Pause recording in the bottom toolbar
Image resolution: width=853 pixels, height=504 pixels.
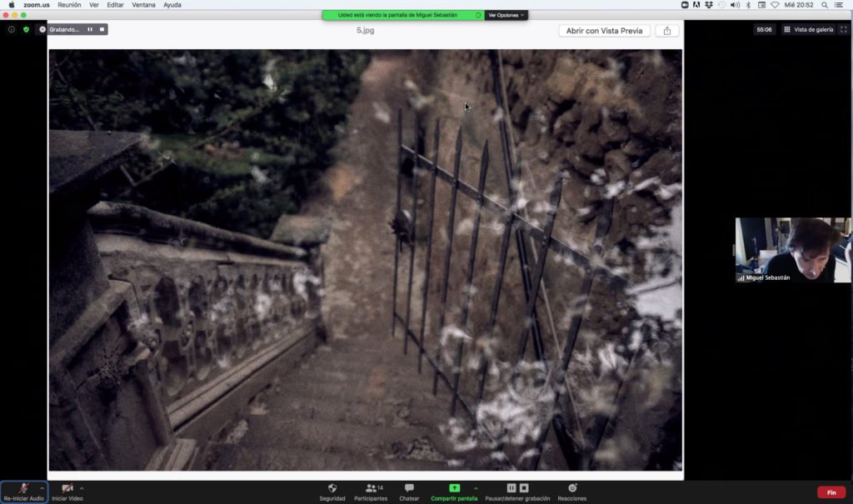pyautogui.click(x=511, y=488)
